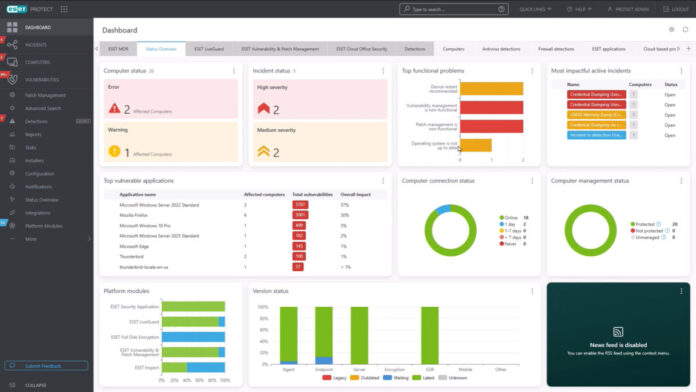Add a new dashboard tab with plus icon
696x392 pixels.
point(688,48)
